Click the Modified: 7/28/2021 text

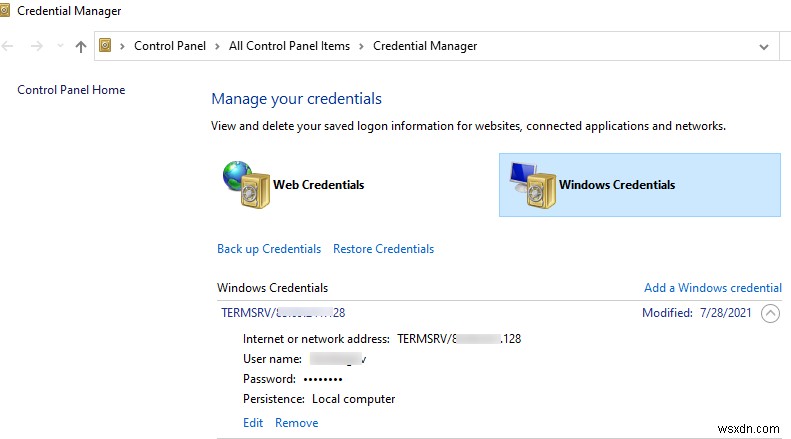pos(697,313)
